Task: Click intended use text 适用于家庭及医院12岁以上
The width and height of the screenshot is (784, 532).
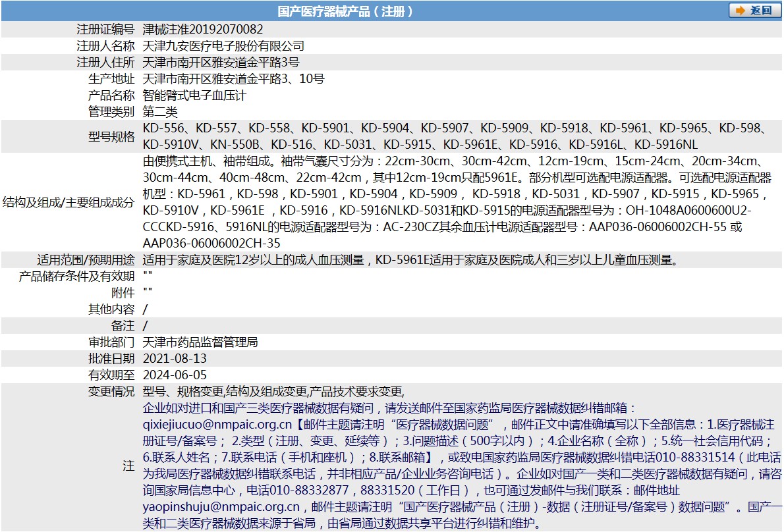Action: pyautogui.click(x=411, y=260)
